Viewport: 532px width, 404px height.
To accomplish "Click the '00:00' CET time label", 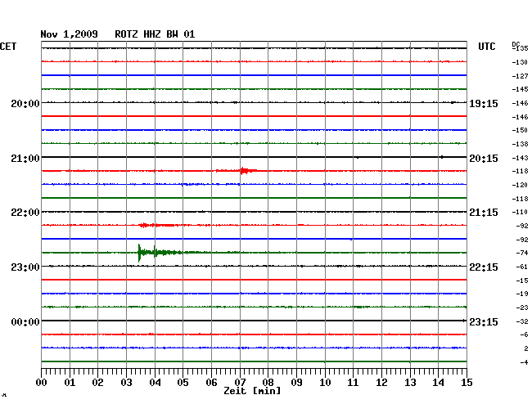I will click(x=25, y=321).
